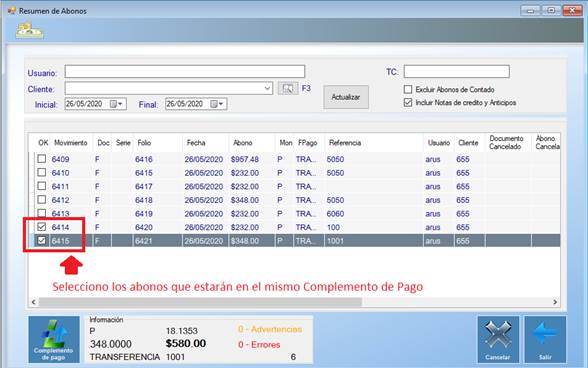Click the horizontal scrollbar thumb

[200, 302]
